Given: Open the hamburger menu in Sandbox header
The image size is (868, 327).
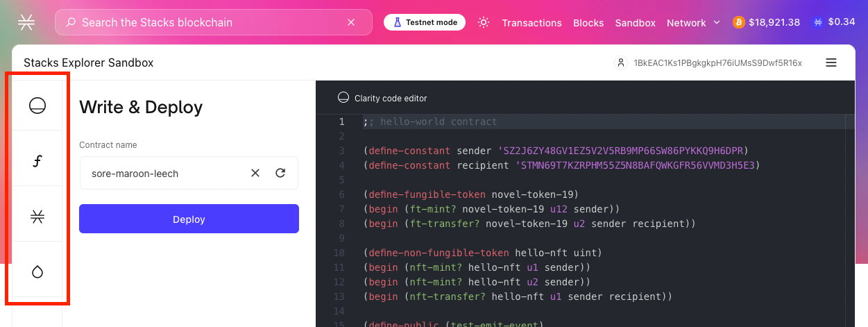Looking at the screenshot, I should (x=831, y=62).
